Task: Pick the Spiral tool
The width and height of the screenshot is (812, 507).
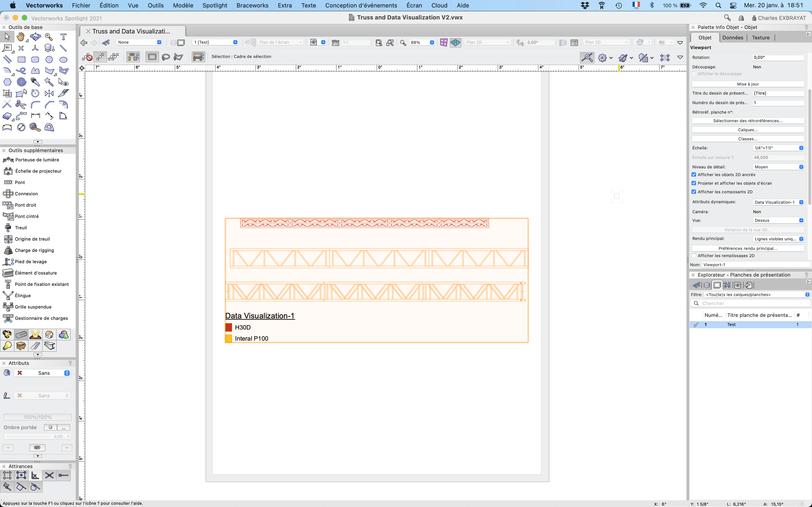Action: (x=22, y=82)
